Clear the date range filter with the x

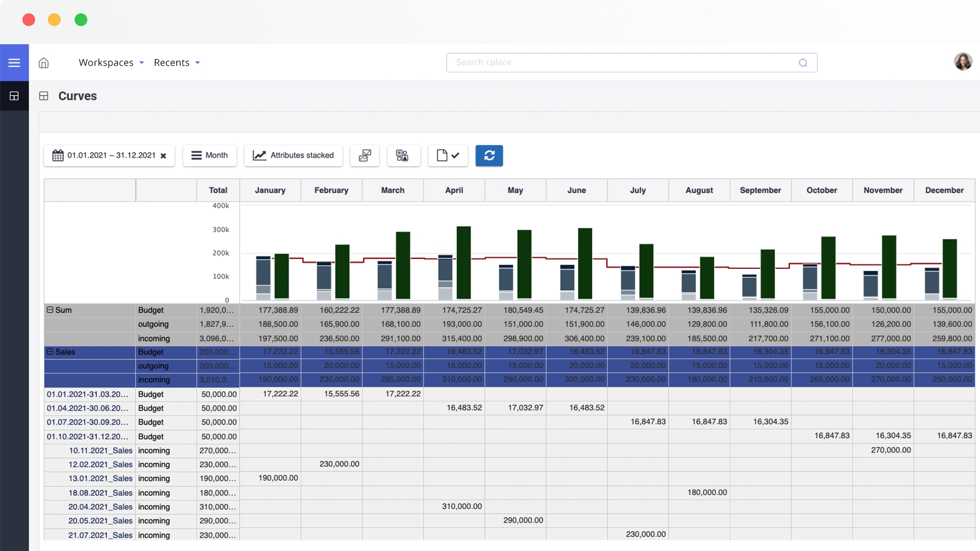click(x=162, y=155)
